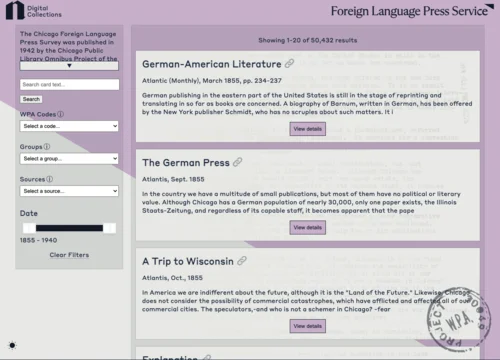View details for A Trip to Wisconsin

307,326
